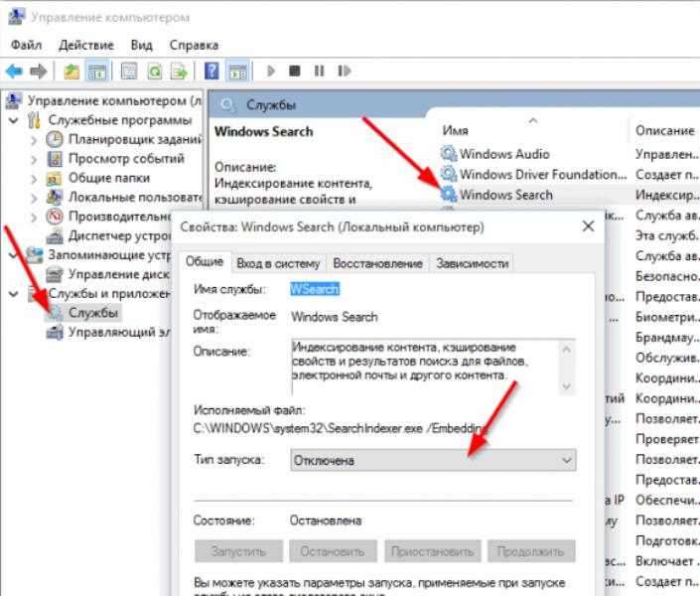Collapse the Служебные программы tree node
700x596 pixels.
pyautogui.click(x=14, y=120)
